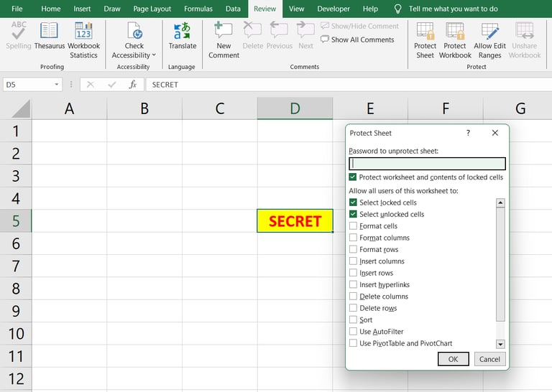Click the permissions list scrollbar thumb
The width and height of the screenshot is (552, 392).
pos(500,264)
